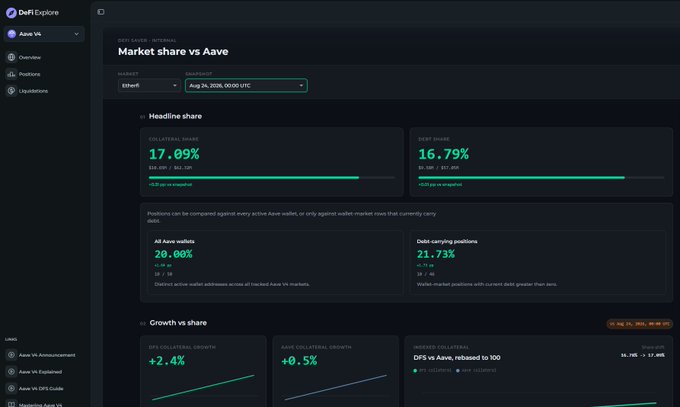
Task: Click the Aave V4 protocol avatar icon
Action: click(12, 34)
